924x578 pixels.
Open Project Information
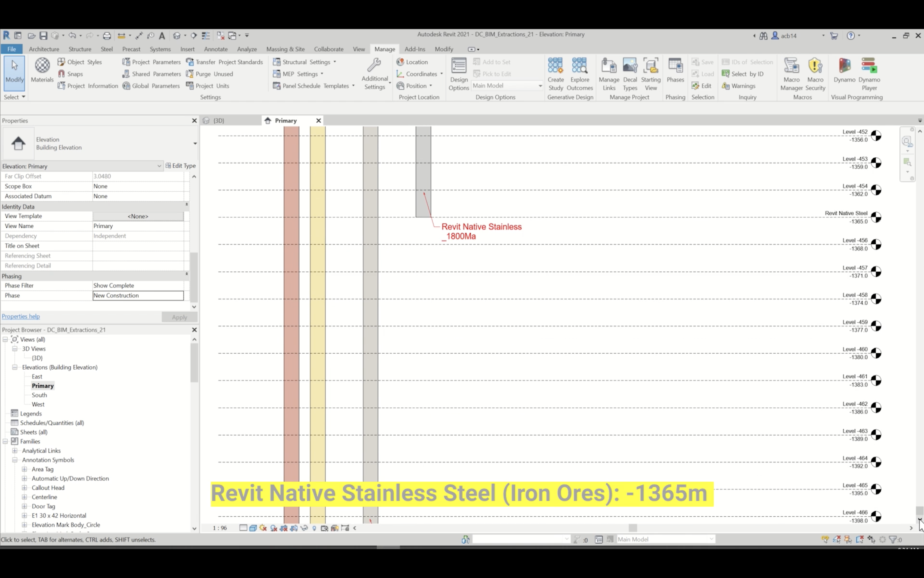[x=88, y=86]
